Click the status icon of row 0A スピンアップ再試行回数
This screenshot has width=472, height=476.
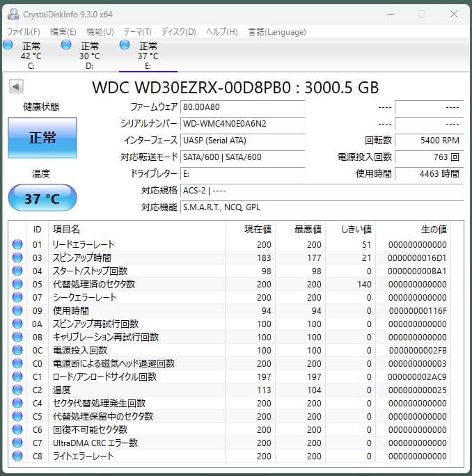coord(17,324)
